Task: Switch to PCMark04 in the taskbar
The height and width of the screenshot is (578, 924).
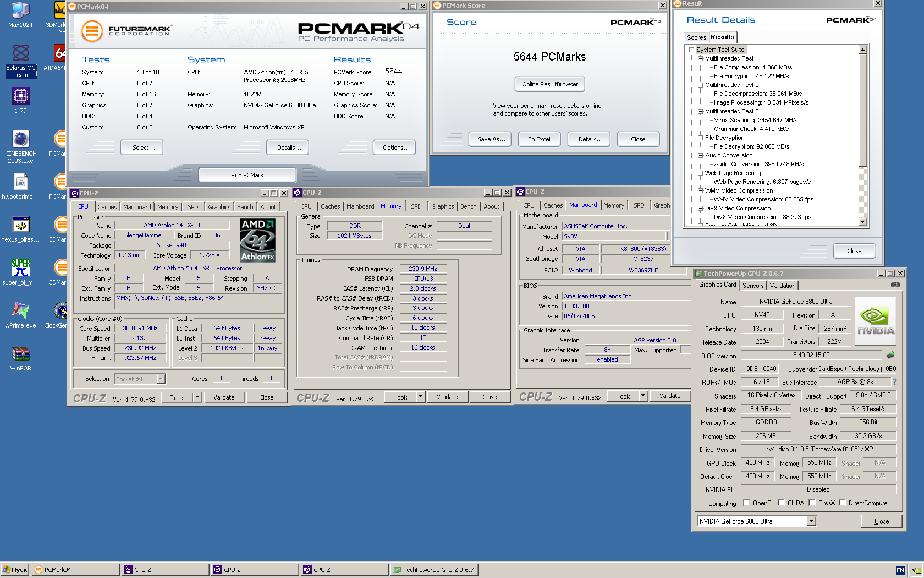Action: click(75, 570)
